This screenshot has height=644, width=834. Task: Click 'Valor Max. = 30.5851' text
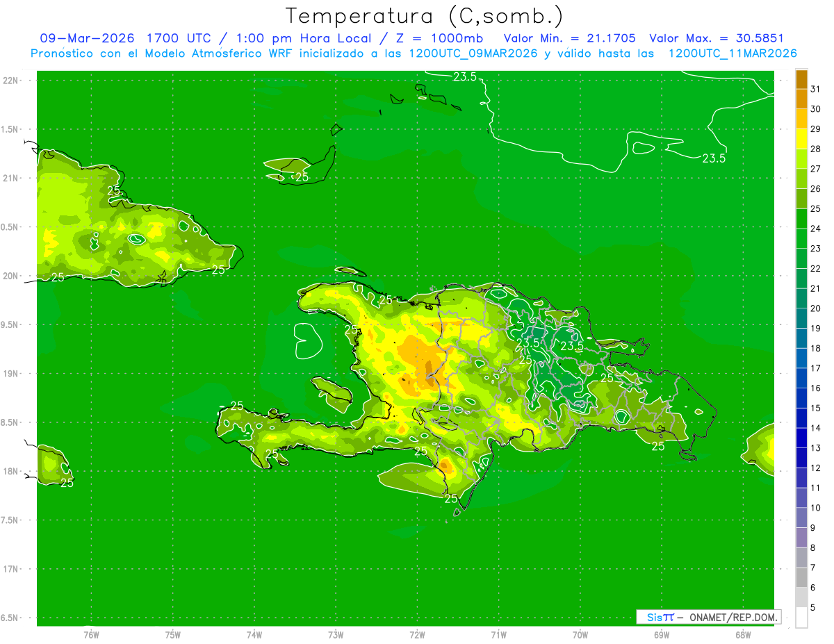coord(717,38)
